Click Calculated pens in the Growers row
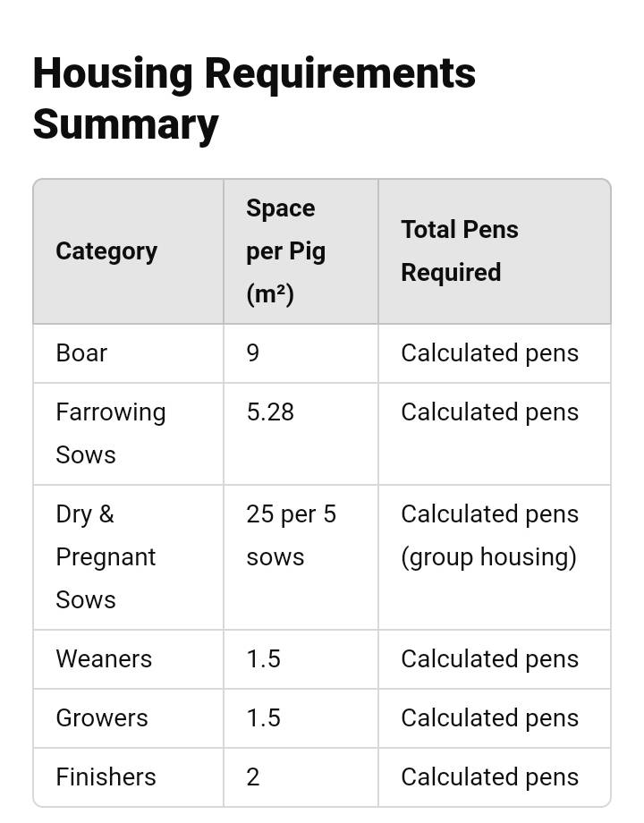Screen dimensions: 644x823 [x=489, y=718]
